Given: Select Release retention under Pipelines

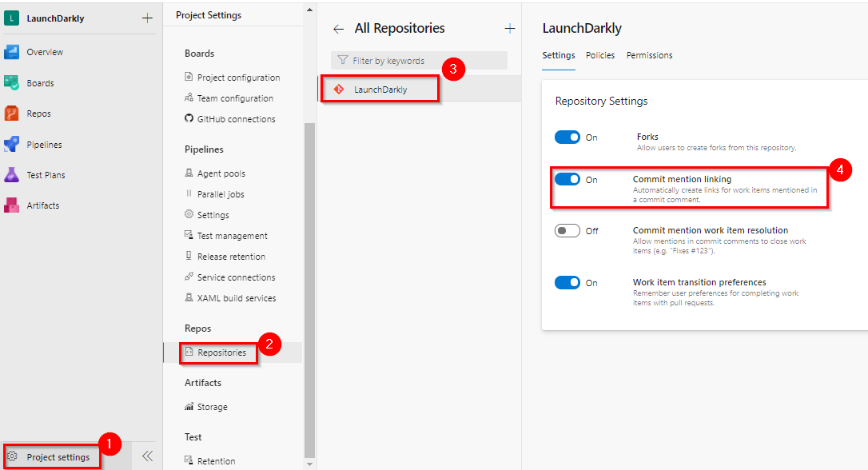Looking at the screenshot, I should pos(232,257).
